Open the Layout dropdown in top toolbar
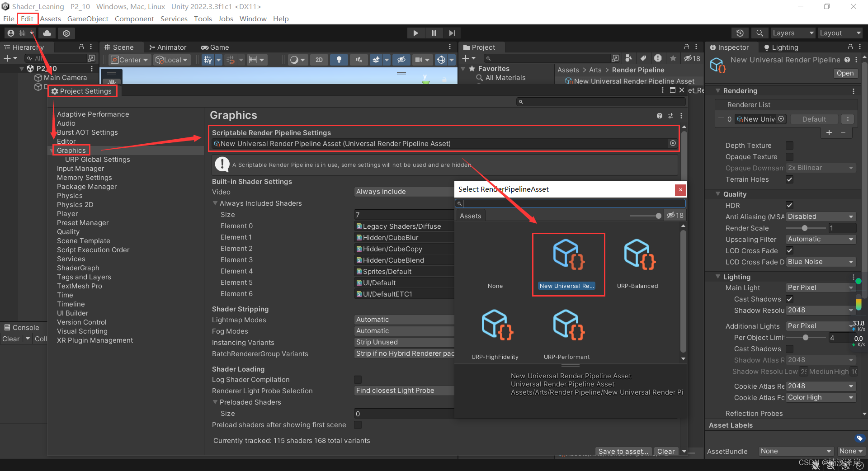Viewport: 868px width, 471px height. click(840, 33)
